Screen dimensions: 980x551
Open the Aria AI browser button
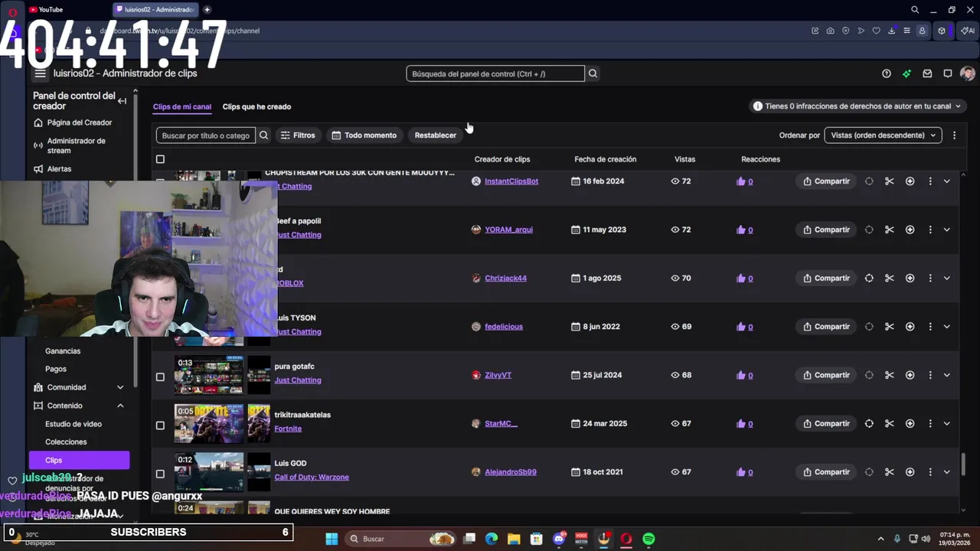tap(968, 31)
